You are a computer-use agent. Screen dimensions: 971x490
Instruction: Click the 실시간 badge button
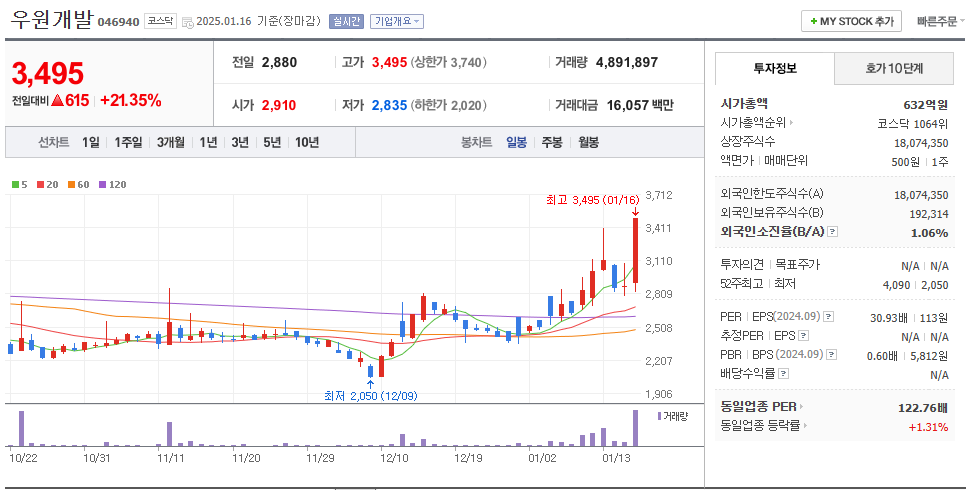click(346, 21)
